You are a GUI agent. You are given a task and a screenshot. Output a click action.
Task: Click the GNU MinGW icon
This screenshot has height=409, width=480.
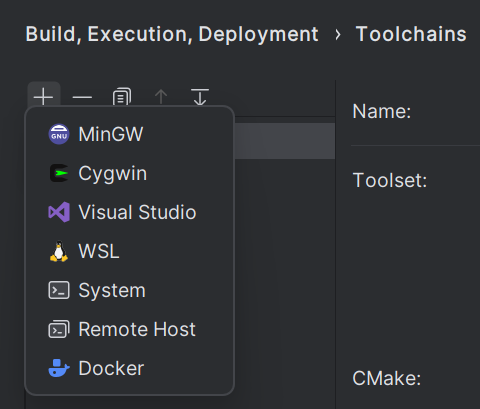click(x=59, y=134)
